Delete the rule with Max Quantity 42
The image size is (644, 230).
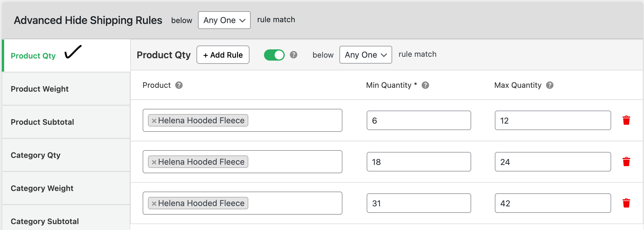[627, 203]
